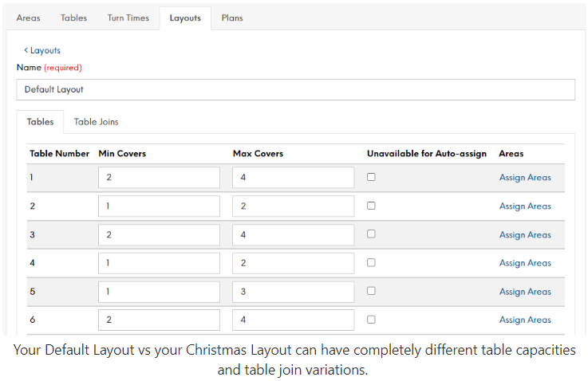Image resolution: width=588 pixels, height=381 pixels.
Task: Toggle Unavailable for Auto-assign on table 3
Action: click(x=371, y=234)
